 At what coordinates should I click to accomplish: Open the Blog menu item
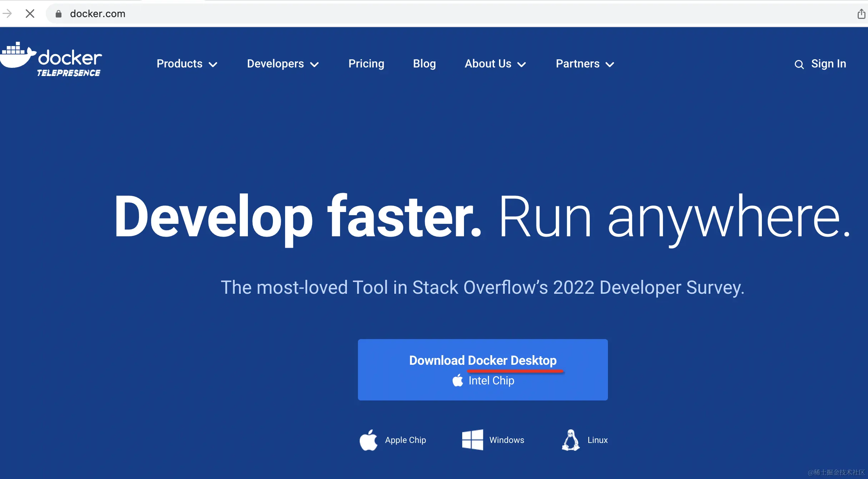click(424, 64)
